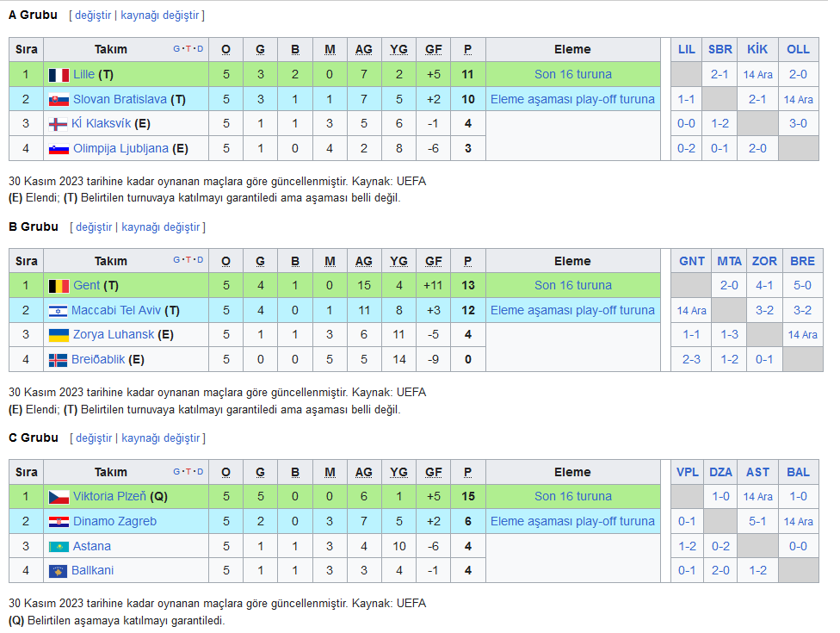Click the Belgian flag next to Gent
840x633 pixels.
coord(59,286)
